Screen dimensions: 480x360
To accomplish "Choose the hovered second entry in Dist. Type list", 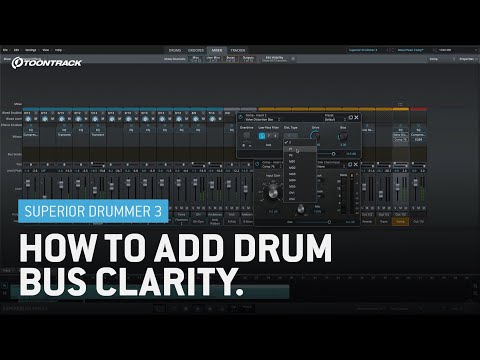I will (x=300, y=149).
